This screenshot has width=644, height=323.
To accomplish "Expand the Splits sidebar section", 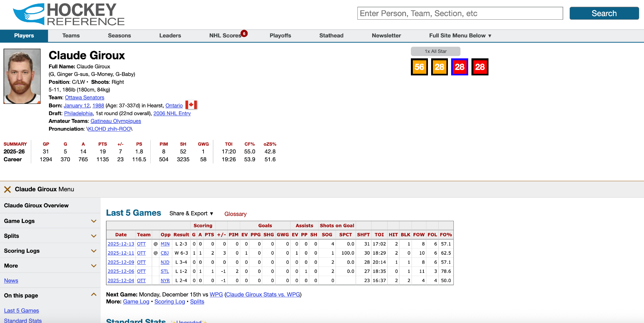I will (x=94, y=236).
